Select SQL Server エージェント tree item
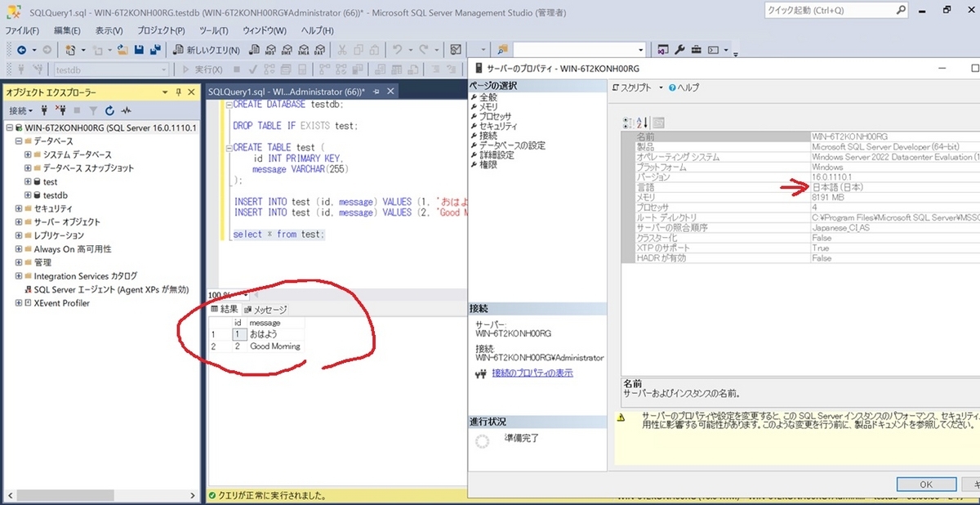This screenshot has height=505, width=980. [x=111, y=289]
